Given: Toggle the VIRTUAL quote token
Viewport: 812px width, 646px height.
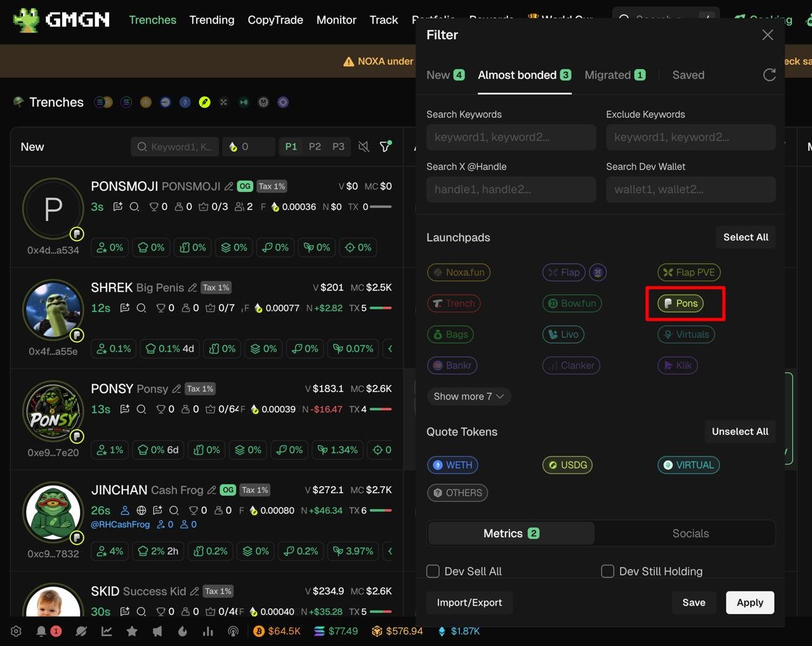Looking at the screenshot, I should 689,465.
